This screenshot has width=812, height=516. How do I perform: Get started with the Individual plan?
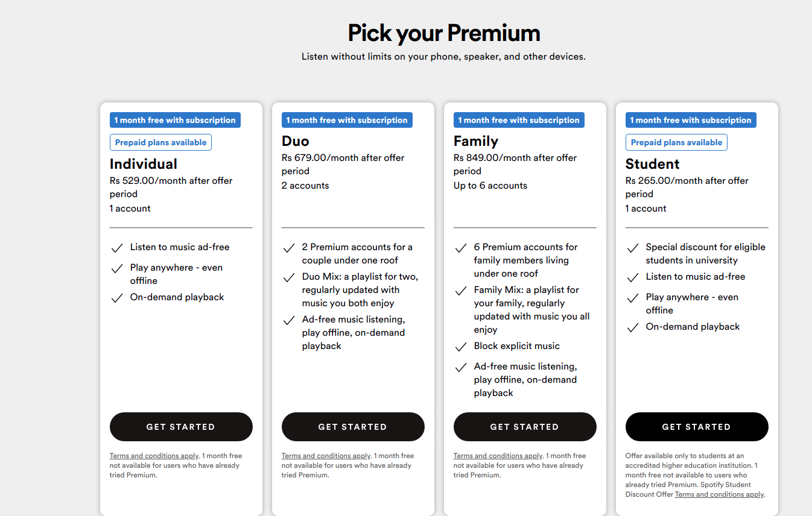tap(181, 427)
